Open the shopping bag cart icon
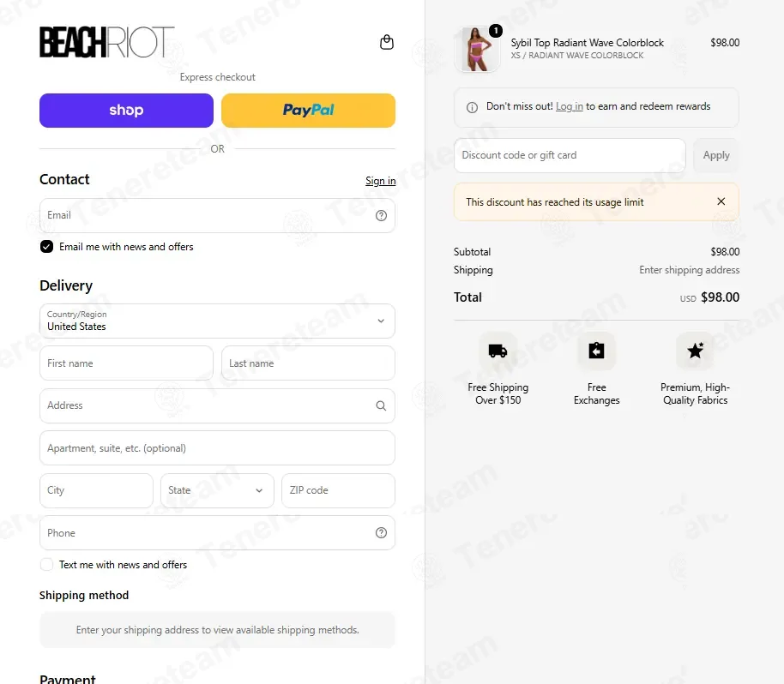784x684 pixels. point(387,42)
